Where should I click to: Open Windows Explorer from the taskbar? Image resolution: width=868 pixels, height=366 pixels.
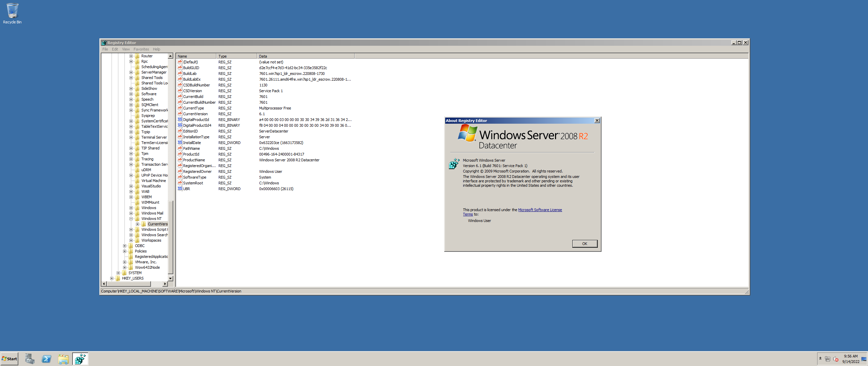[63, 359]
